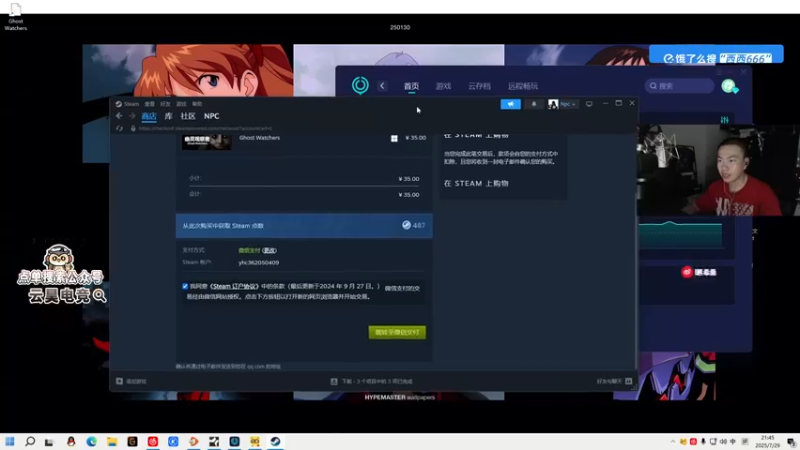
Task: Expand the system tray hidden icons chevron
Action: 673,442
